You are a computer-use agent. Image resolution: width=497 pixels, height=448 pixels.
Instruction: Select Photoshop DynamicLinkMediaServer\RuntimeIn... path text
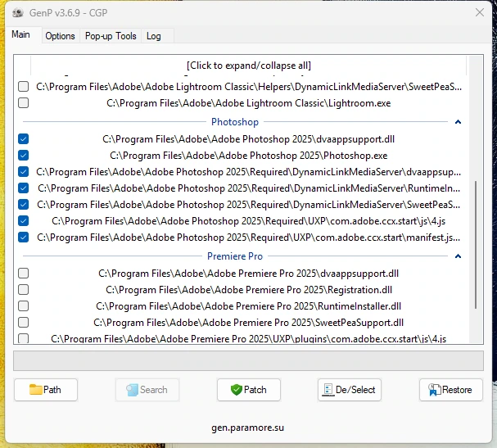click(x=249, y=188)
